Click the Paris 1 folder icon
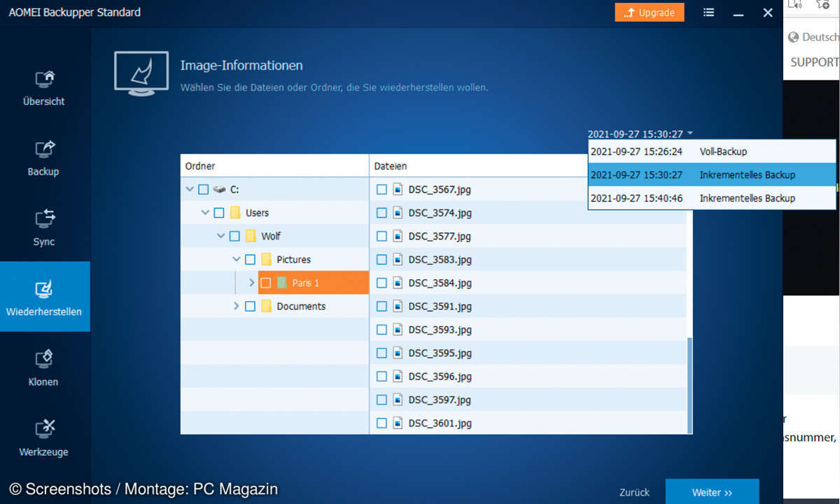Screen dimensions: 840x504 coord(282,283)
